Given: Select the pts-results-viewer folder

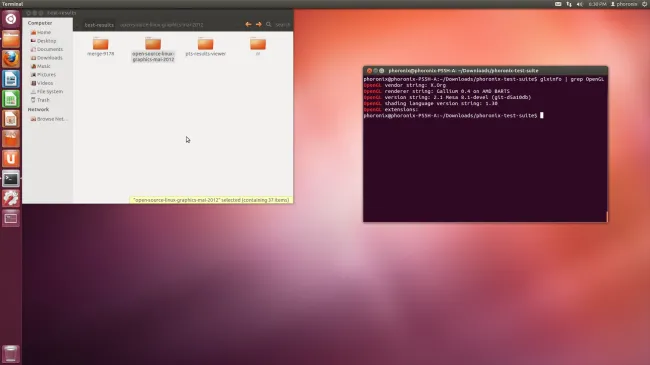Looking at the screenshot, I should coord(206,46).
